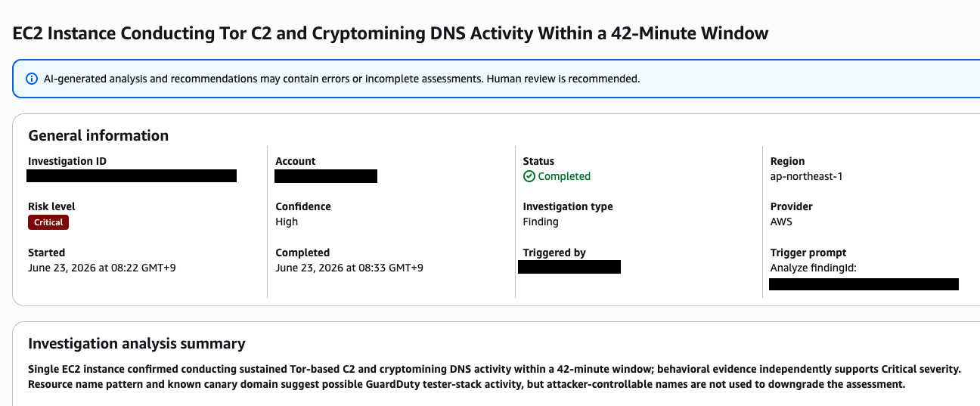The image size is (980, 406).
Task: Click the Completed timestamp June 23 08:33
Action: click(x=349, y=268)
